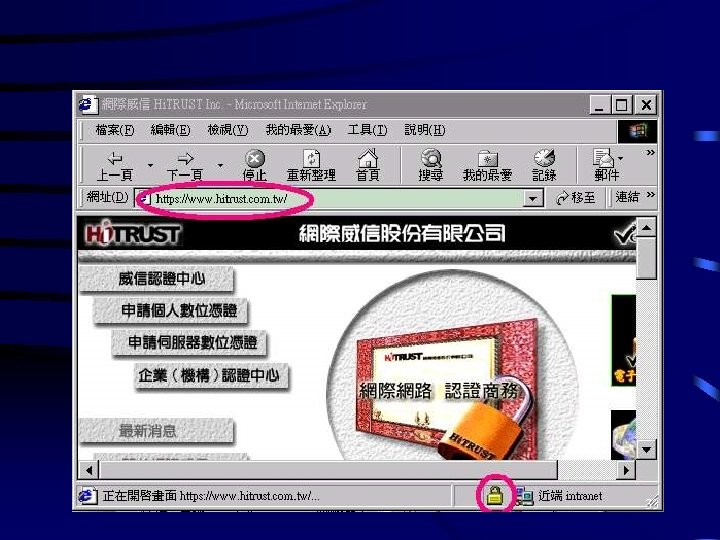Screen dimensions: 720x540
Task: Click Internet Explorer icon in title bar
Action: coord(88,105)
